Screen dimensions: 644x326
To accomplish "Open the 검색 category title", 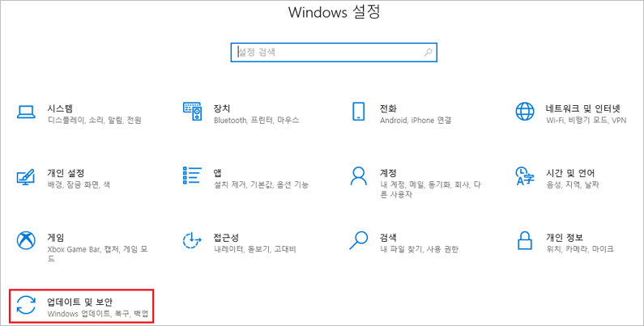I will (389, 238).
